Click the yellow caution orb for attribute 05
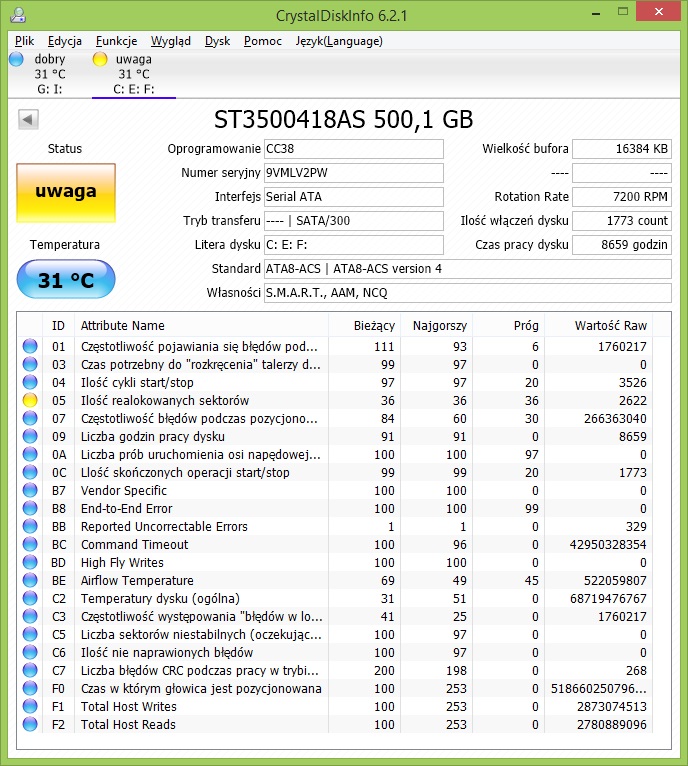Viewport: 688px width, 766px height. (x=30, y=400)
